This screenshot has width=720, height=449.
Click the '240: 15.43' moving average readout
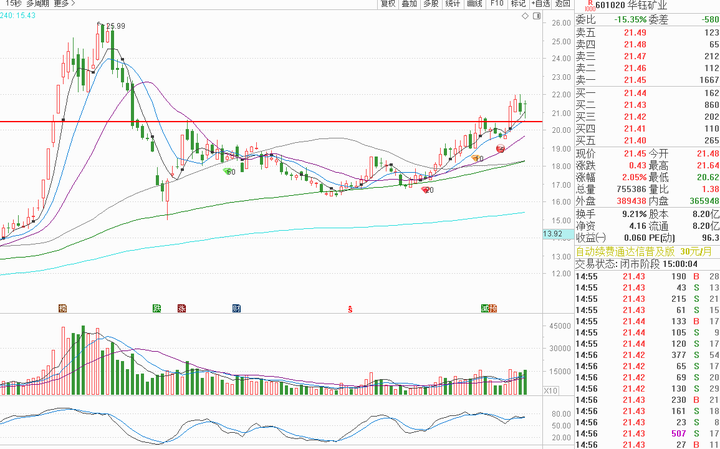tap(18, 15)
